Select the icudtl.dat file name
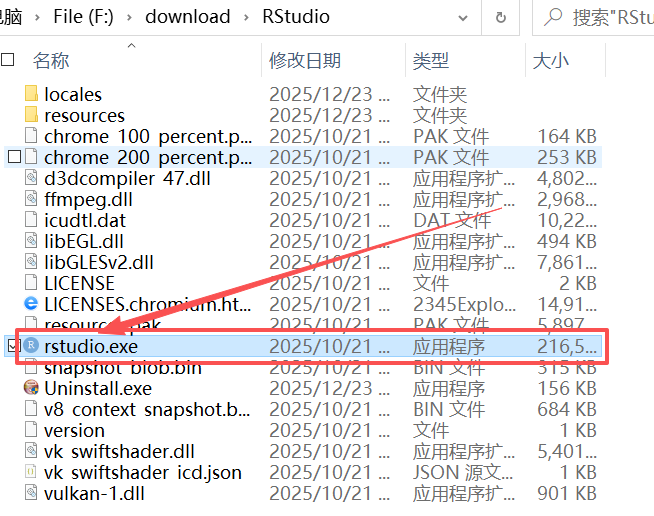Viewport: 654px width, 516px height. tap(85, 220)
